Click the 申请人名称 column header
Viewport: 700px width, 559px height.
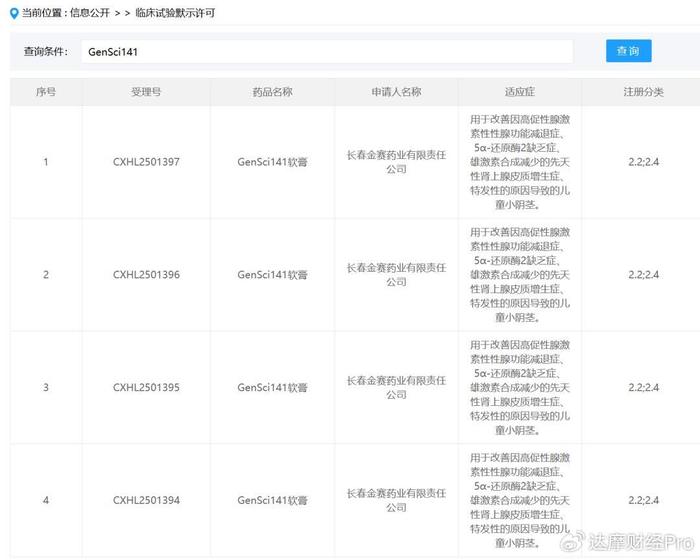tap(396, 92)
